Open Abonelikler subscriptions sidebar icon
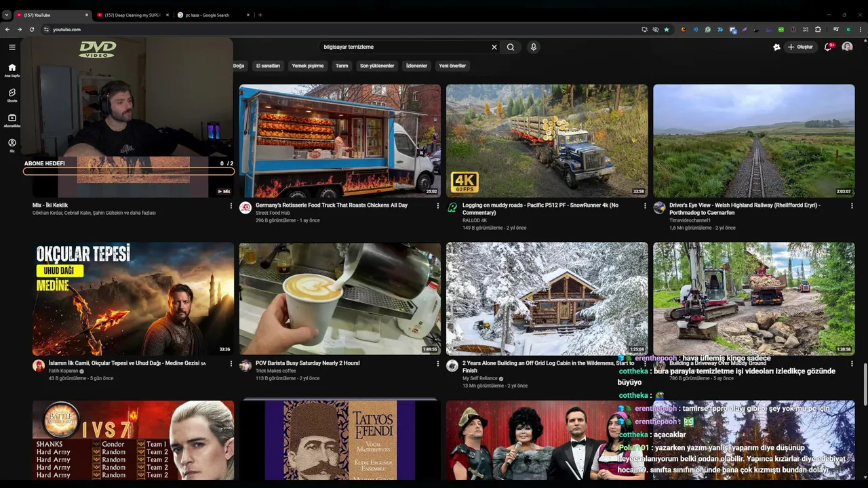The height and width of the screenshot is (488, 868). coord(12,120)
